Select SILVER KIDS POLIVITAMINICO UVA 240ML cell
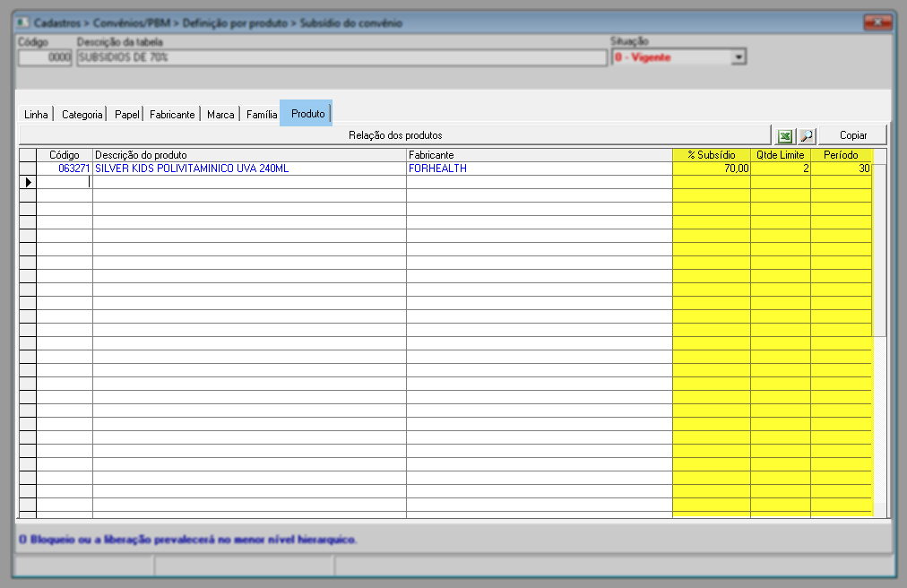Viewport: 907px width, 588px height. coord(249,169)
